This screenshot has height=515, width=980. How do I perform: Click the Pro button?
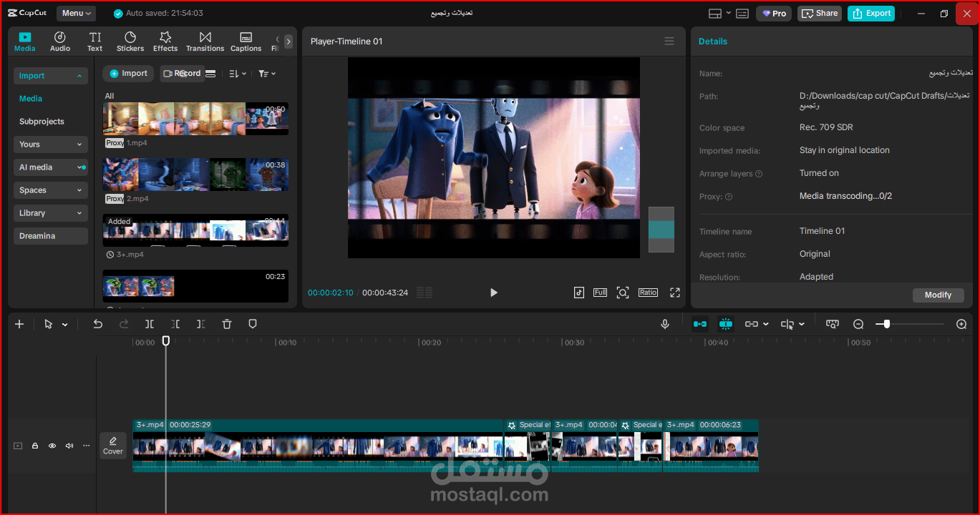point(775,13)
